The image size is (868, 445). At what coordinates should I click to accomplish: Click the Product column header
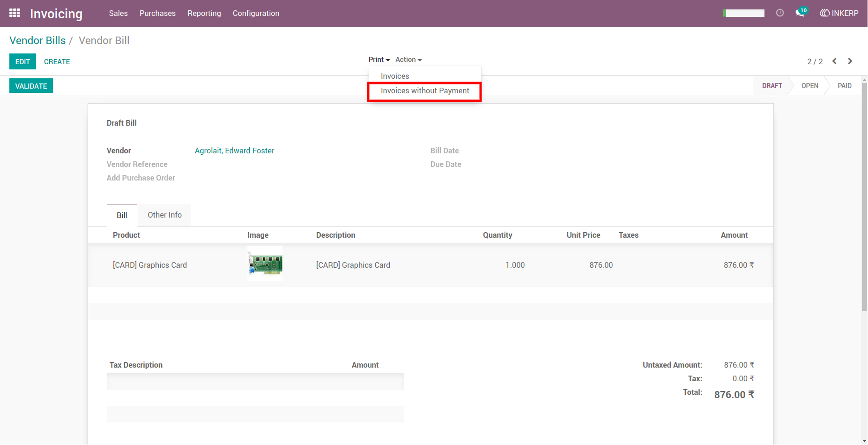(126, 235)
